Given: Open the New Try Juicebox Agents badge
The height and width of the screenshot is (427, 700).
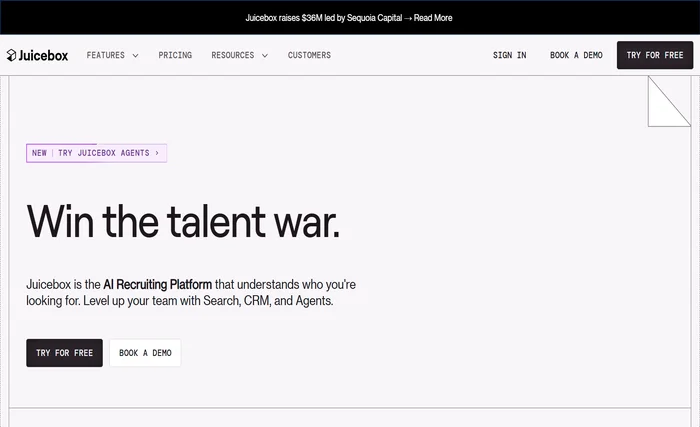Looking at the screenshot, I should pos(96,153).
